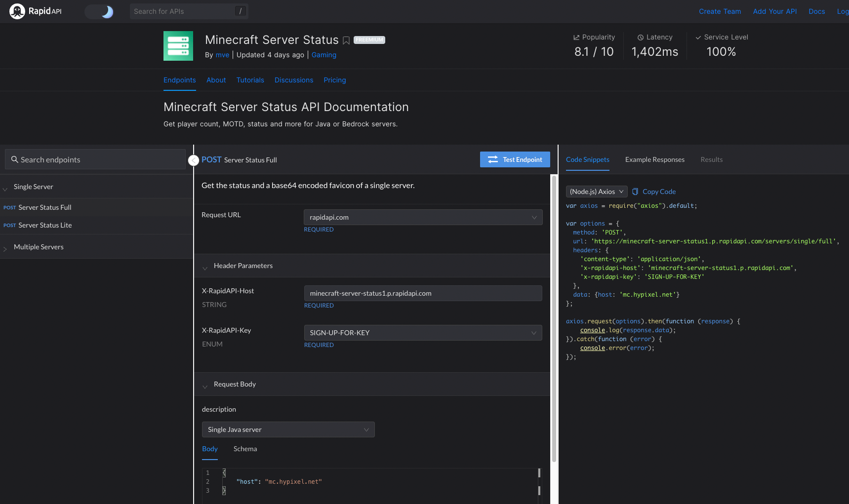Open Add Your API link
This screenshot has height=504, width=849.
pos(774,11)
